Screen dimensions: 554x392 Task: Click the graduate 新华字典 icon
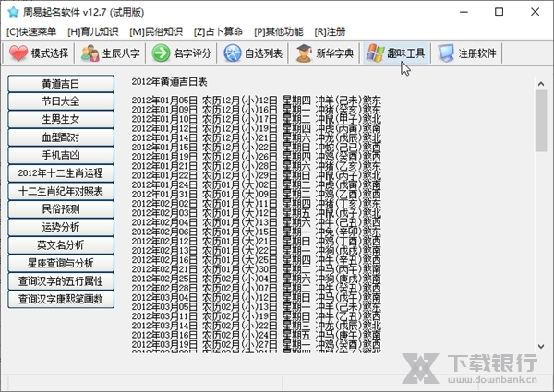pos(304,53)
